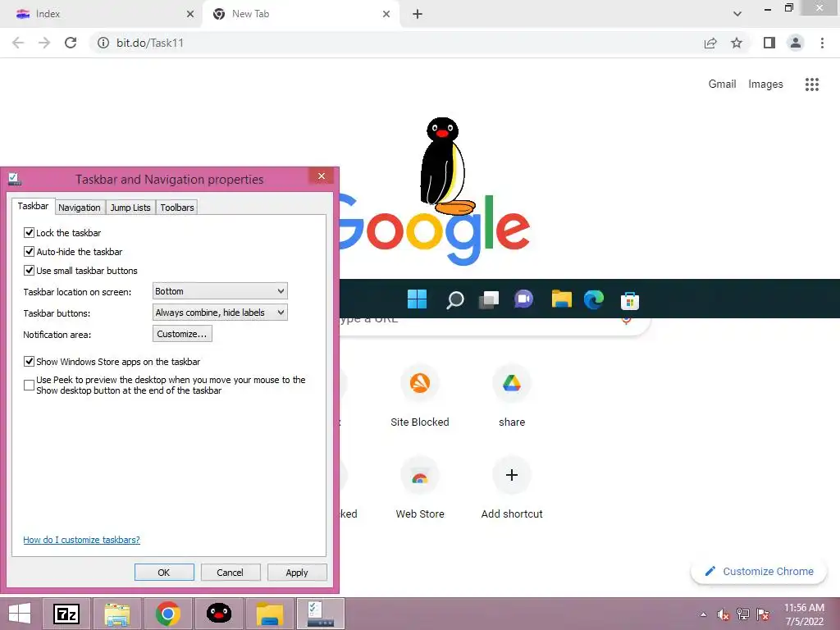Click Cancel in Taskbar properties

pos(231,572)
